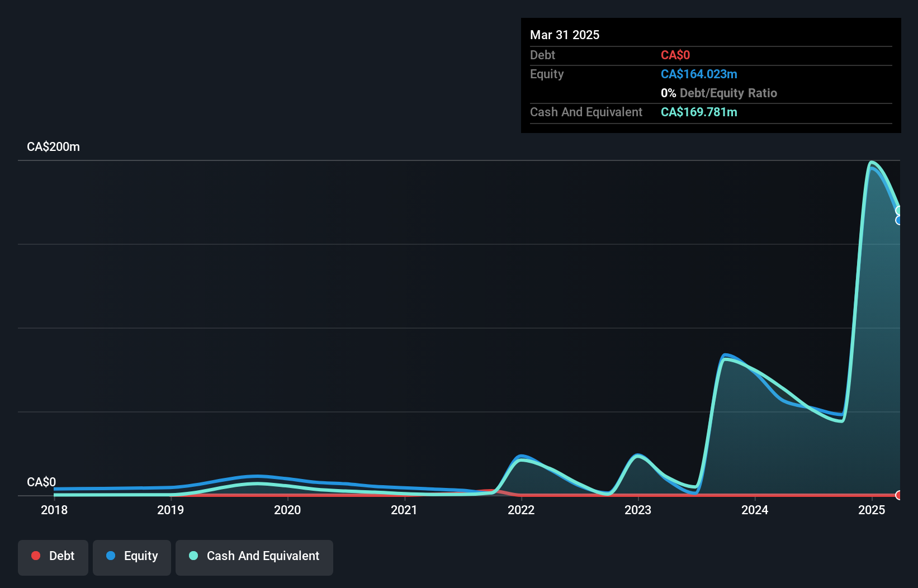This screenshot has width=918, height=588.
Task: Click the Debt value CA$0 in tooltip
Action: pos(675,55)
